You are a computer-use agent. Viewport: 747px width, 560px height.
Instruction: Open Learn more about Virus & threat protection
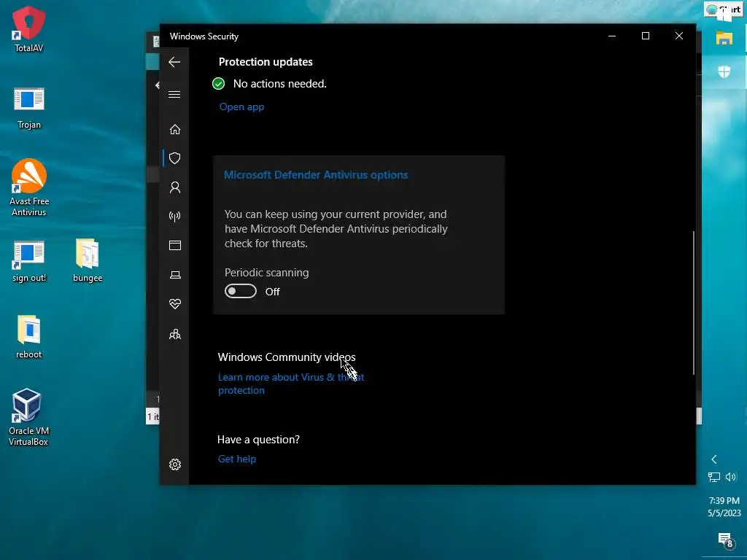[291, 384]
